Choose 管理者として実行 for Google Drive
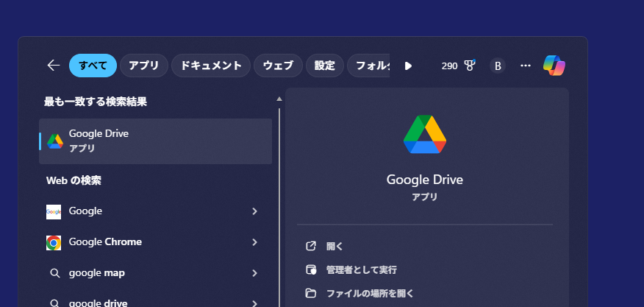 coord(361,269)
